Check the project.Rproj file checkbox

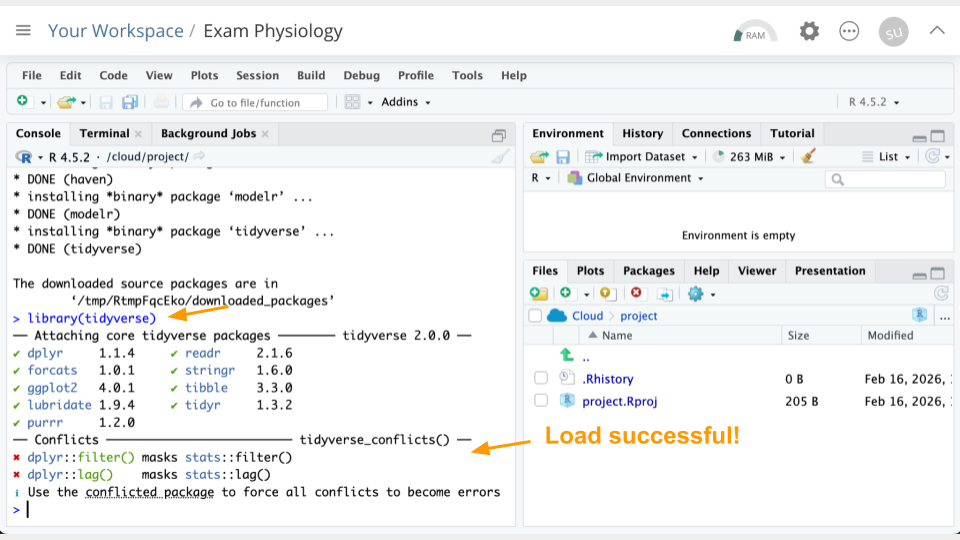(x=541, y=401)
